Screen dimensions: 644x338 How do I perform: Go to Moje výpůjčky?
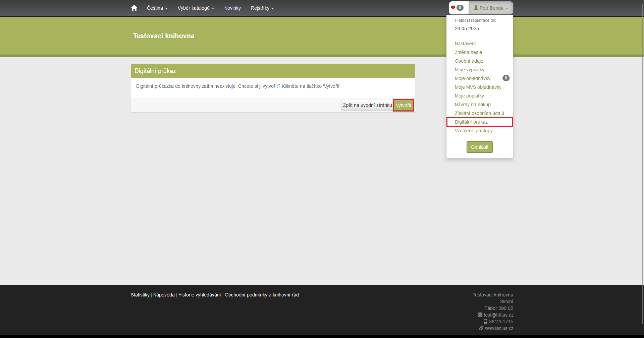coord(469,70)
